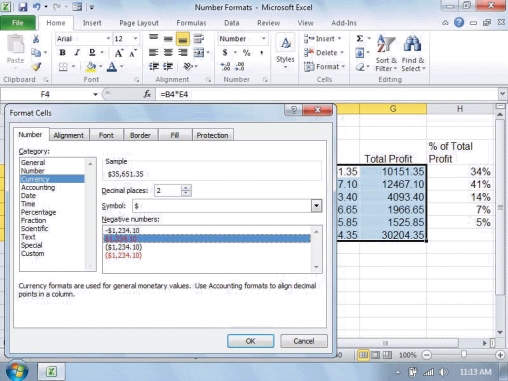Screen dimensions: 508x381
Task: Click OK in Format Cells dialog
Action: tap(250, 341)
